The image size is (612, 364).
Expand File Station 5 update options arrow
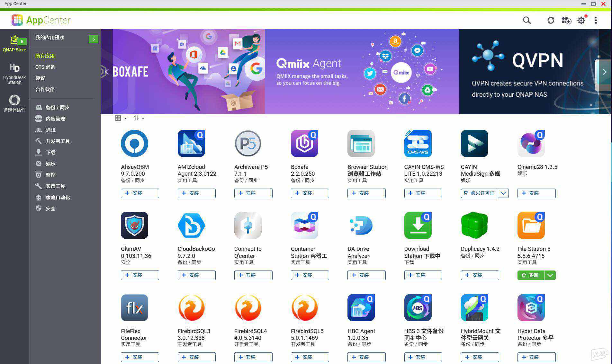click(x=550, y=275)
